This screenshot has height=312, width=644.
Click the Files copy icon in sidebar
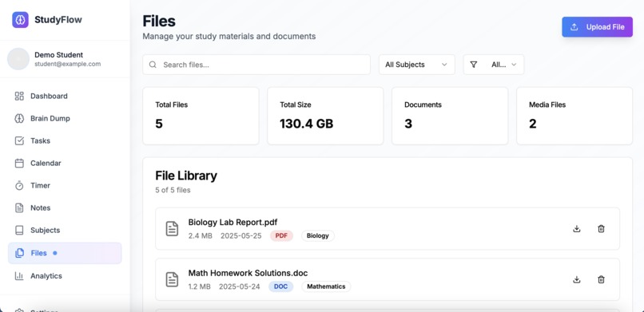19,253
